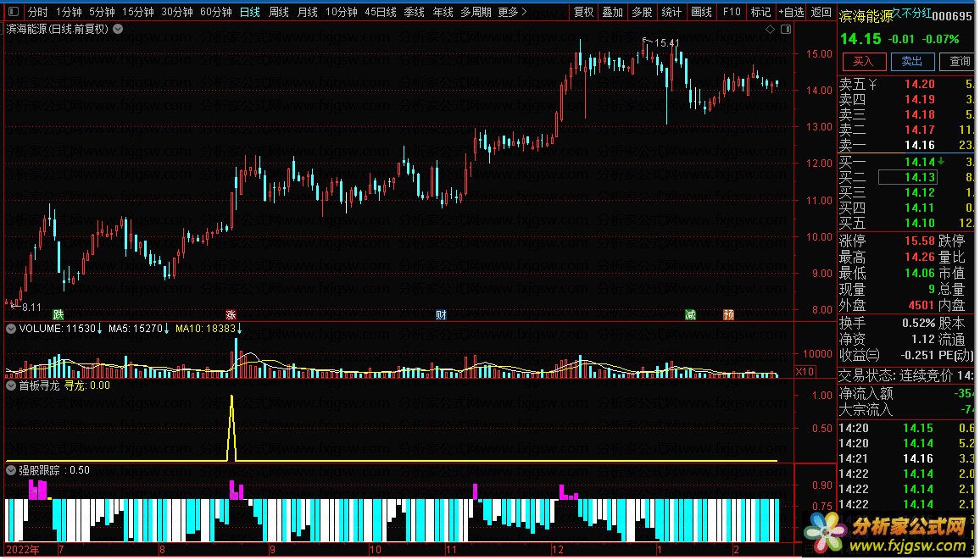Switch to 5分钟 period
This screenshot has height=560, width=980.
pos(102,12)
